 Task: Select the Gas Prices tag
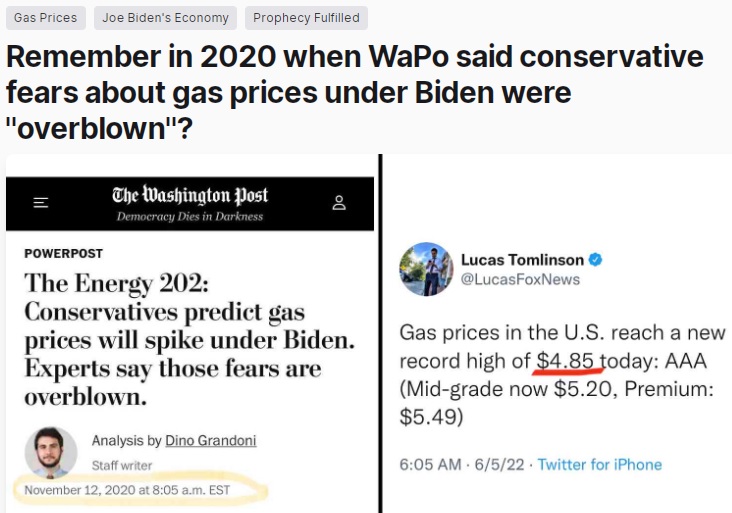46,18
